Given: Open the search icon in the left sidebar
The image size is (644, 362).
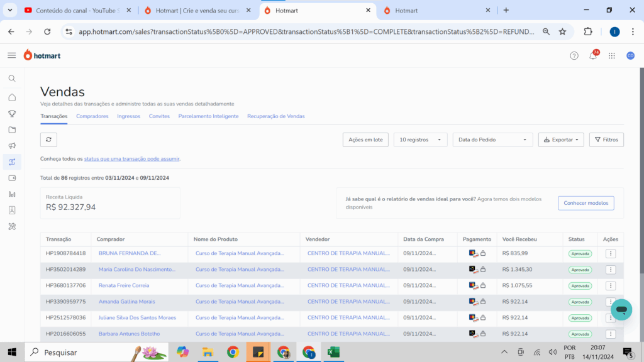Looking at the screenshot, I should point(12,79).
